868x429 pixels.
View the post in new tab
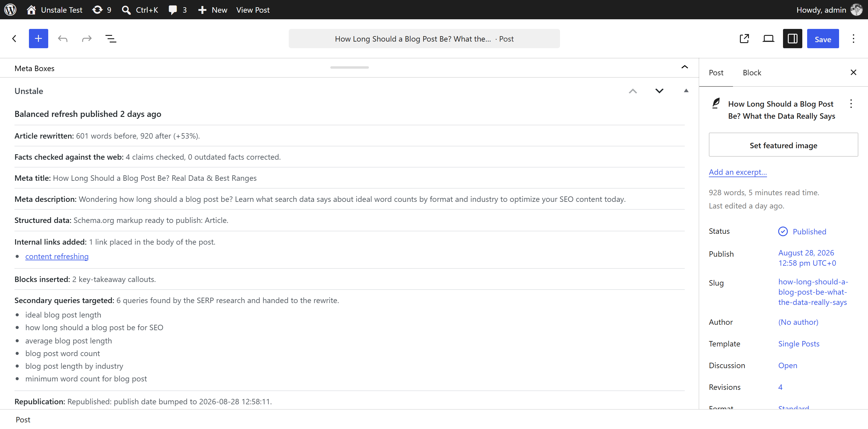[x=744, y=38]
